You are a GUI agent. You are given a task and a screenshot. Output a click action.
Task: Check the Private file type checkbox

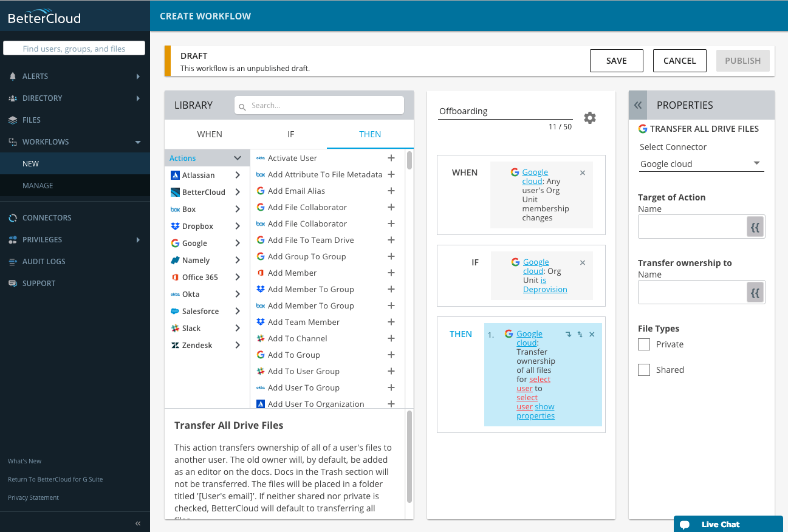644,344
